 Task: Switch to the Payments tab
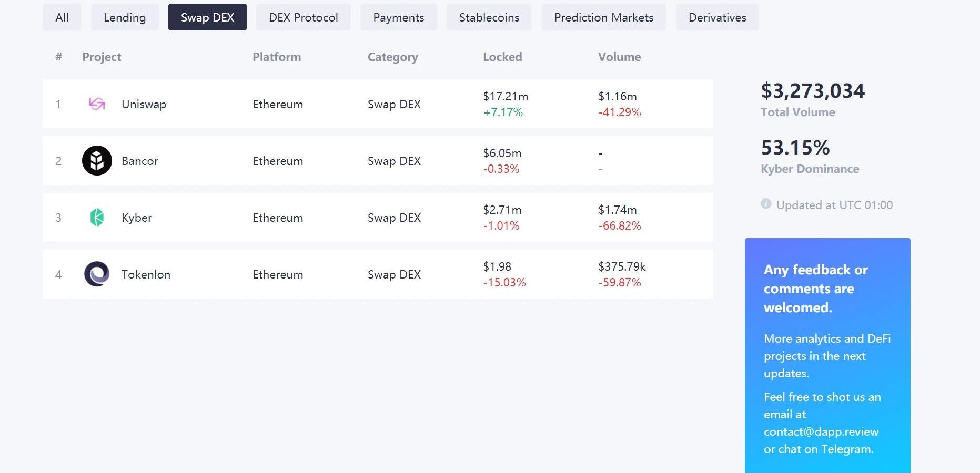tap(399, 17)
